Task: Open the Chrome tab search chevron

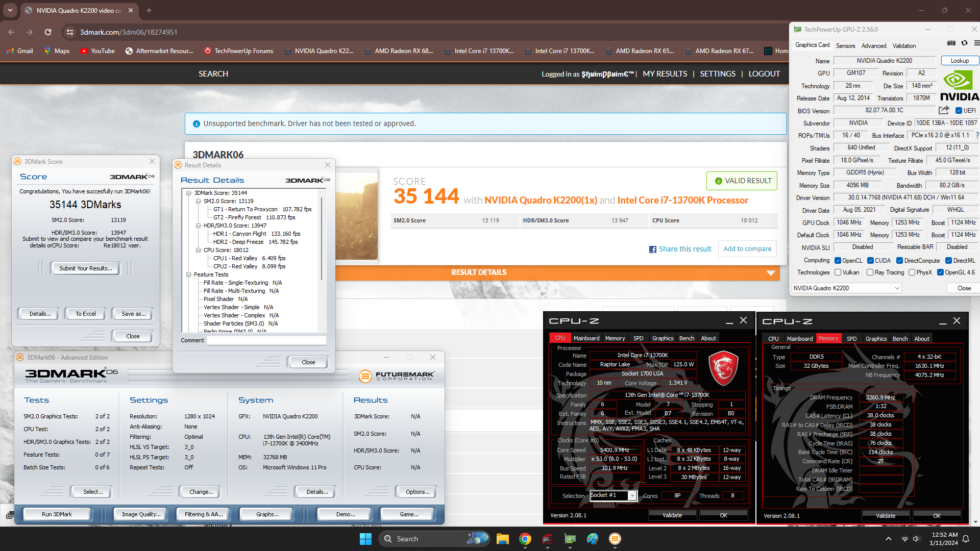Action: click(10, 10)
